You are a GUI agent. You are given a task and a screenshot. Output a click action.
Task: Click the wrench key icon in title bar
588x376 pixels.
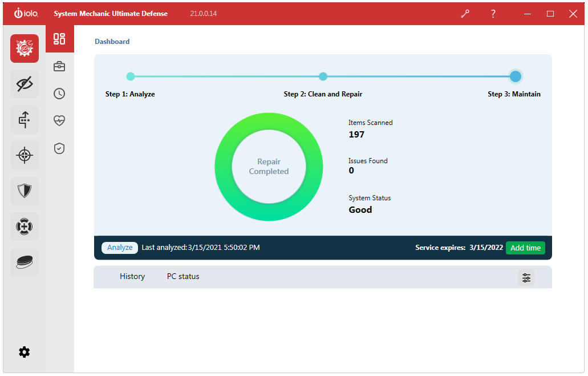(465, 14)
